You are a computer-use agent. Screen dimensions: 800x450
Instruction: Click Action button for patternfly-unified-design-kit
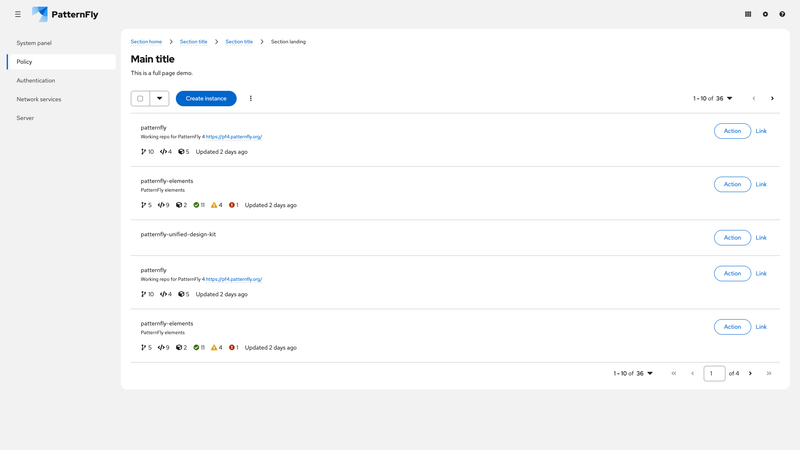coord(732,238)
